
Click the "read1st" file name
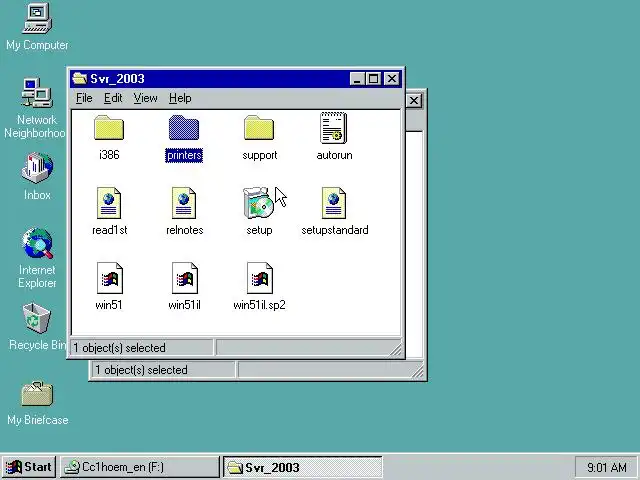point(109,230)
